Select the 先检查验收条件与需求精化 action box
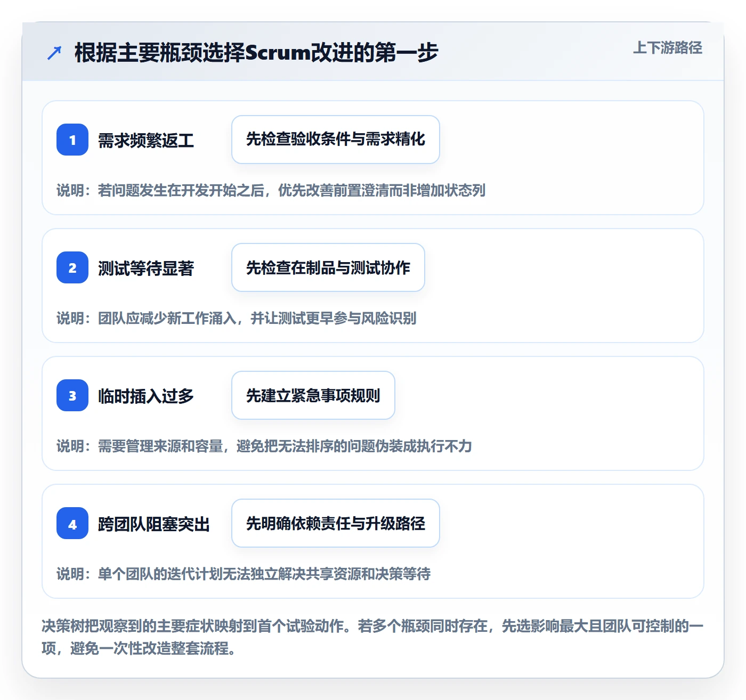Image resolution: width=746 pixels, height=700 pixels. point(336,140)
